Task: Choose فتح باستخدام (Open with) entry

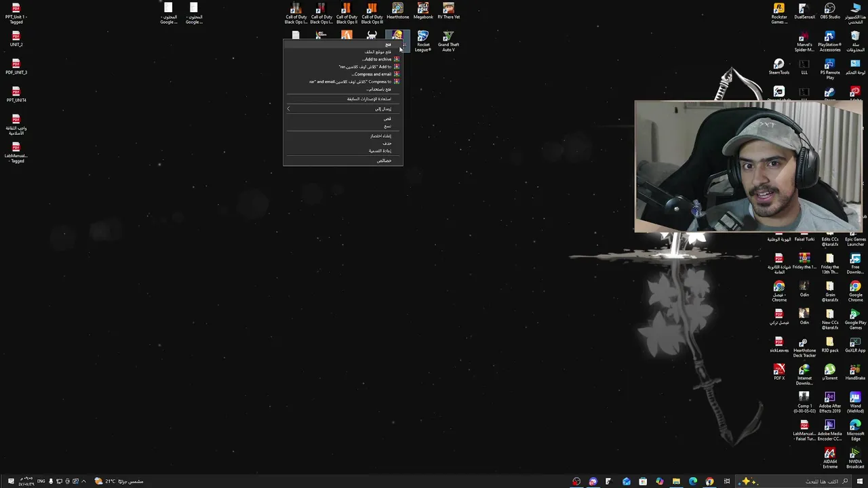Action: coord(342,89)
